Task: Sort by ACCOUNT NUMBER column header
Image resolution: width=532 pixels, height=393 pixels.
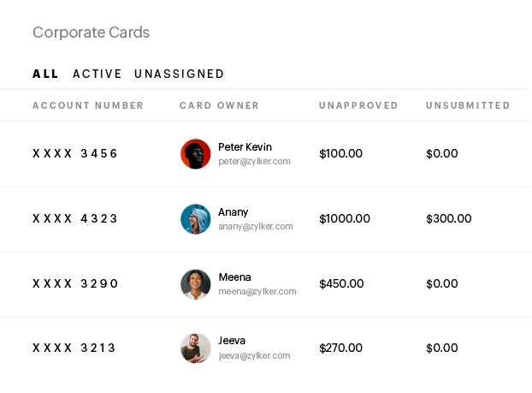Action: pos(88,106)
